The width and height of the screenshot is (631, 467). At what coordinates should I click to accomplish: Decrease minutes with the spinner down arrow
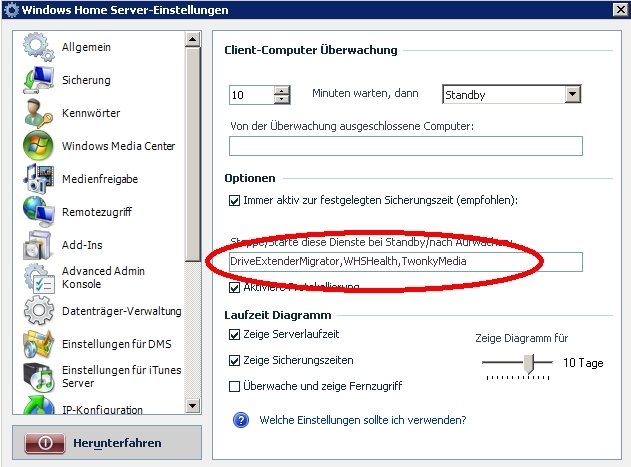(x=282, y=99)
